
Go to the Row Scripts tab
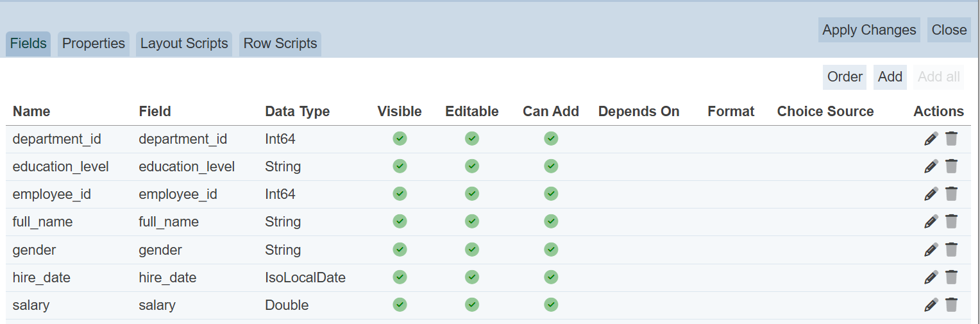(280, 44)
